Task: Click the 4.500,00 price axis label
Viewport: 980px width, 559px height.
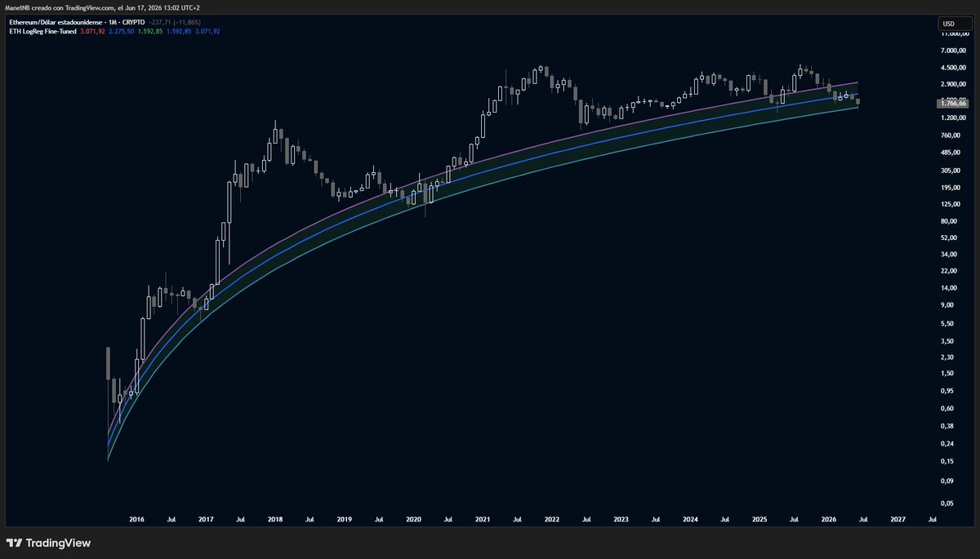Action: pyautogui.click(x=953, y=68)
